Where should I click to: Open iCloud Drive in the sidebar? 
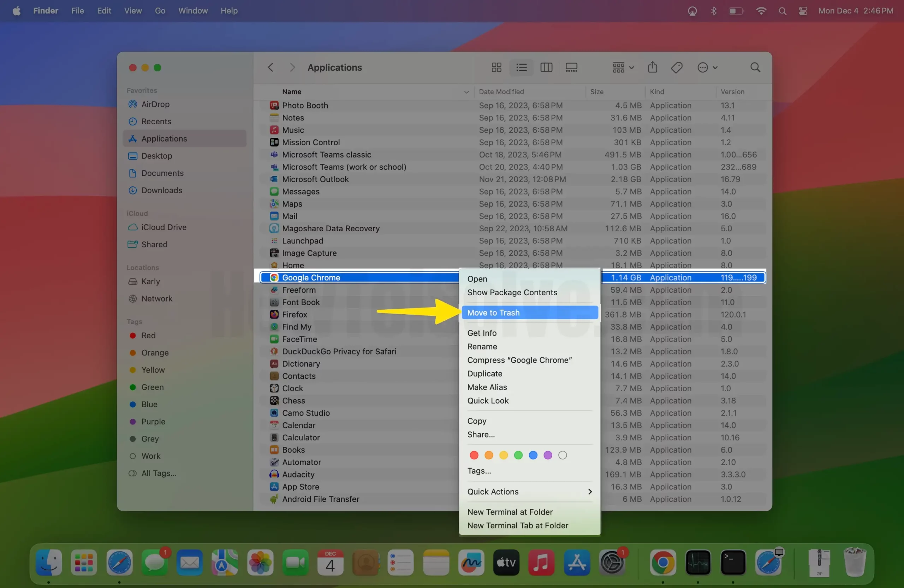pyautogui.click(x=185, y=227)
